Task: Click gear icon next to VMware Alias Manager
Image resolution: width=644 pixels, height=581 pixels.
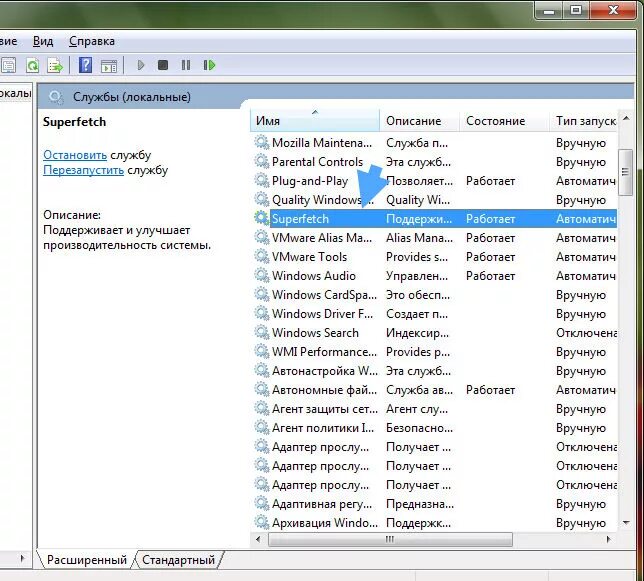Action: (261, 237)
